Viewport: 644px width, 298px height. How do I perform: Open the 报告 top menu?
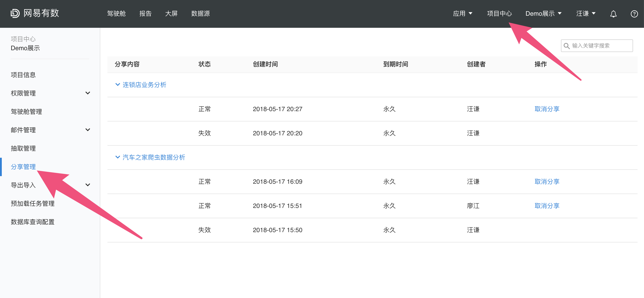click(145, 13)
